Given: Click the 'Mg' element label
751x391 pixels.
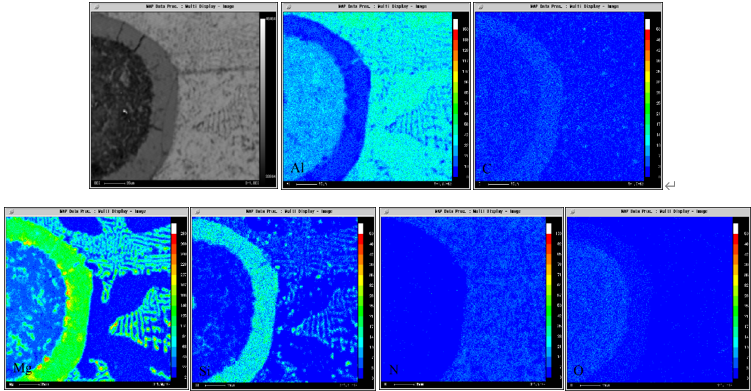Looking at the screenshot, I should (x=22, y=368).
